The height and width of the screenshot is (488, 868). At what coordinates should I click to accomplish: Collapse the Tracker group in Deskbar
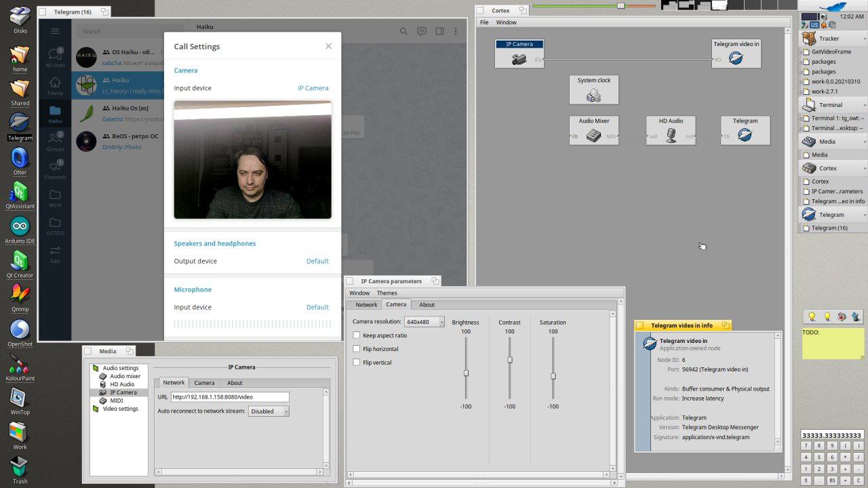click(x=864, y=39)
